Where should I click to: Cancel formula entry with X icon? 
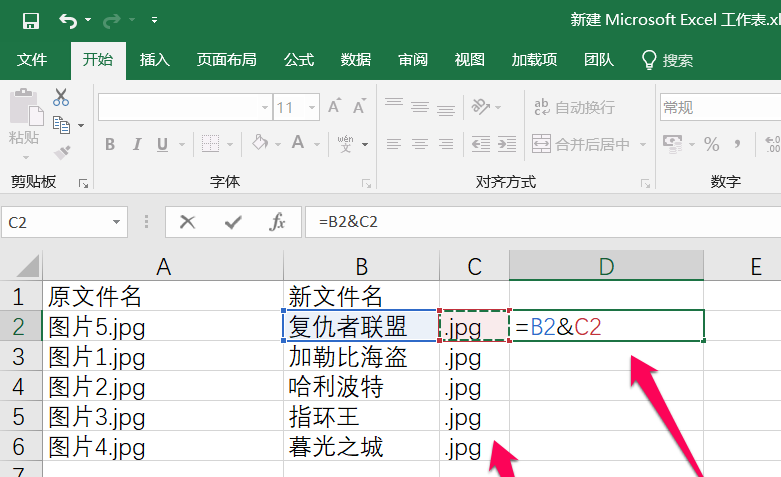tap(187, 222)
